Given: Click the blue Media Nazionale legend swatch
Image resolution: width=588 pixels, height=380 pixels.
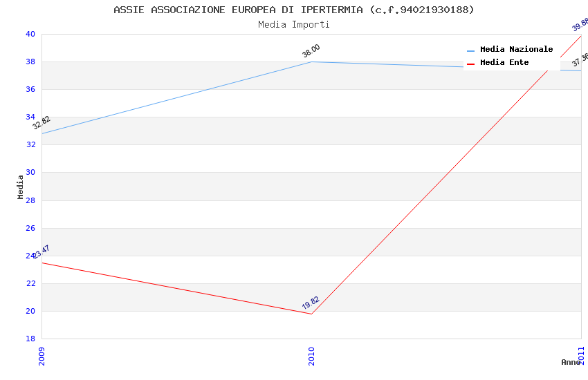Looking at the screenshot, I should coord(471,50).
